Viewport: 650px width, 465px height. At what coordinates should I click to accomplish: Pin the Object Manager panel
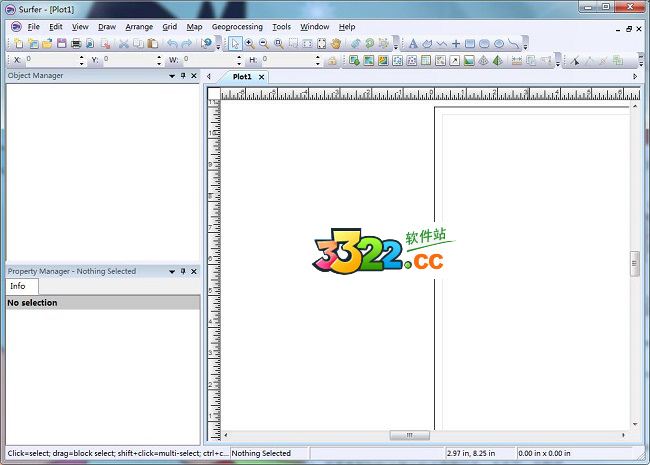[183, 75]
